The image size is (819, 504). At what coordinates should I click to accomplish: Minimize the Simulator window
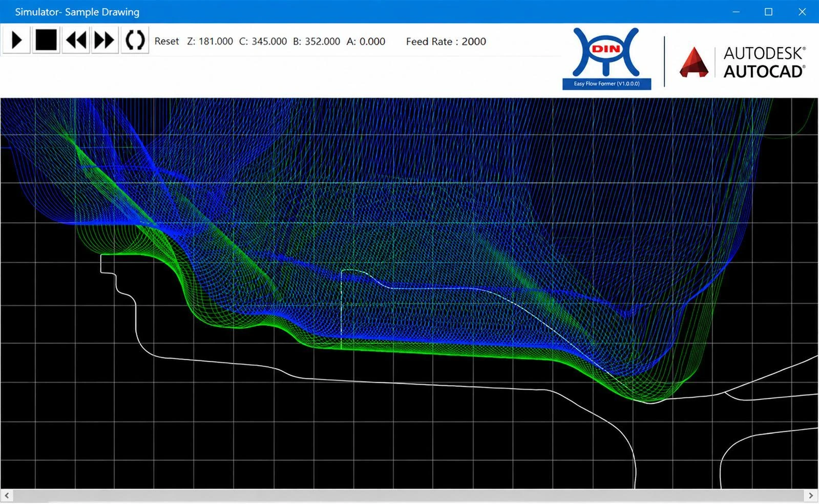[736, 11]
